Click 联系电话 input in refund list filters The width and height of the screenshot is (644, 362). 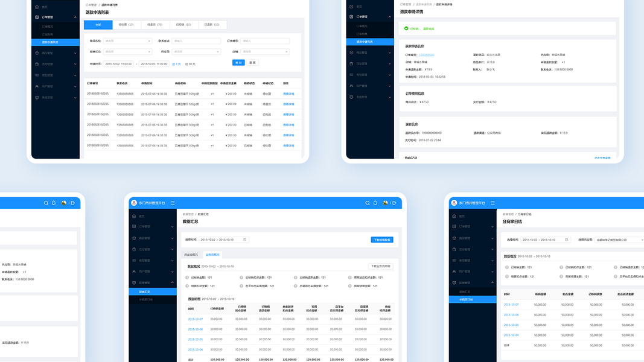pyautogui.click(x=196, y=41)
